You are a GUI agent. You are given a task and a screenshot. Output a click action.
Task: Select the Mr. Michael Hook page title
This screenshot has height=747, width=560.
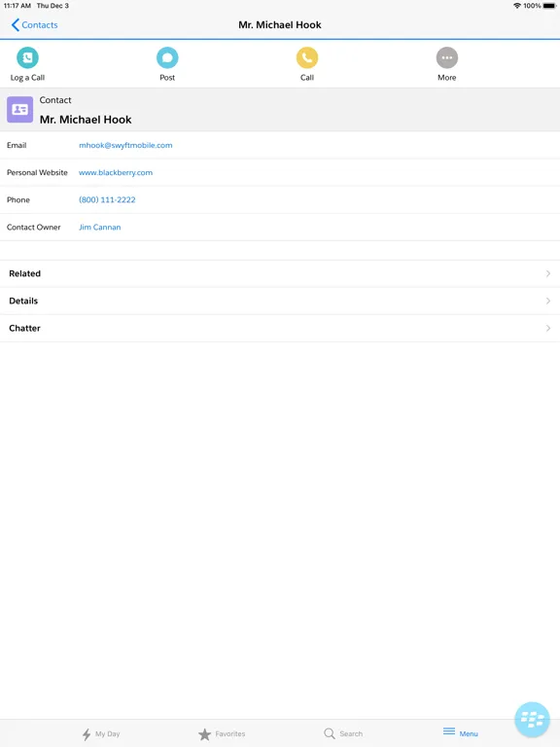pyautogui.click(x=280, y=24)
